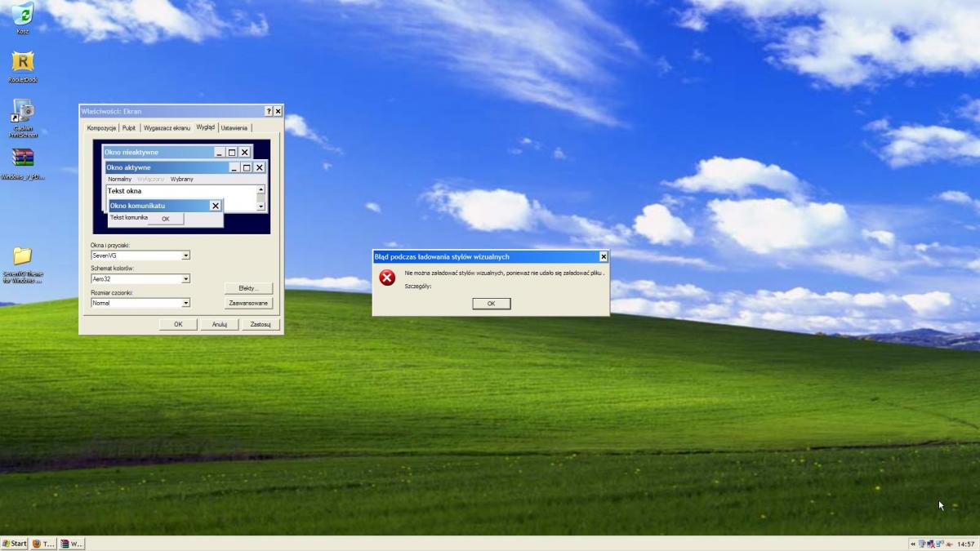Click the Zastosuj button

pyautogui.click(x=261, y=324)
